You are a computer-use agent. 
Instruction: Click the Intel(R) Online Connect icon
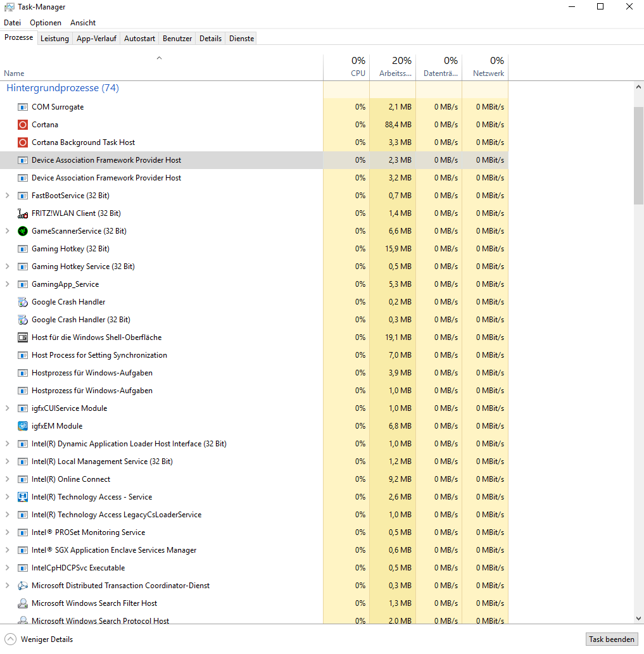(x=23, y=479)
